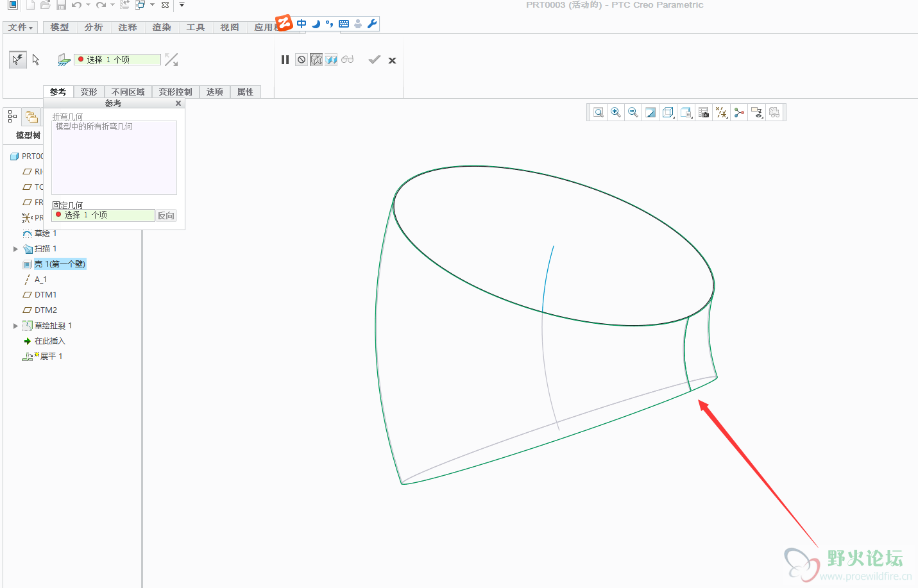
Task: Open the 变形控制 dashboard tab
Action: 175,92
